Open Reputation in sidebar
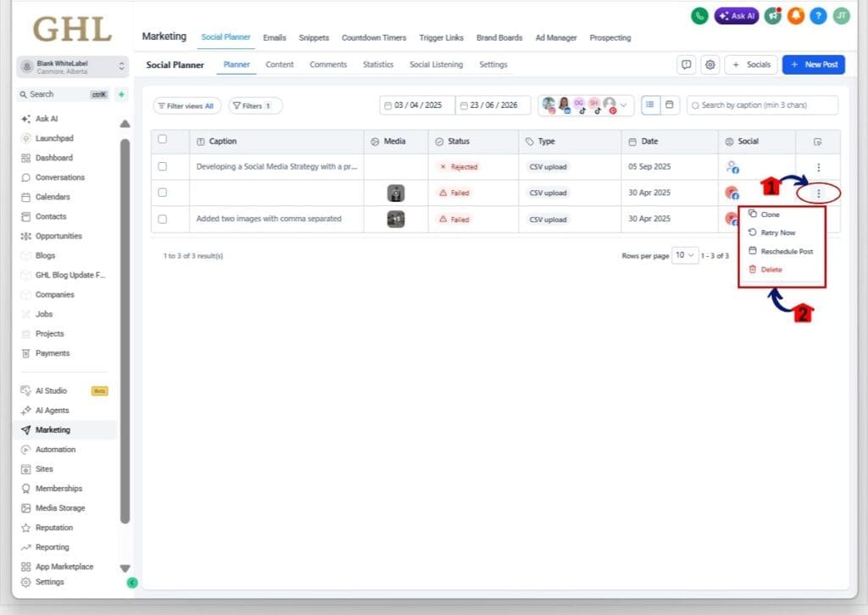The height and width of the screenshot is (615, 868). (53, 528)
